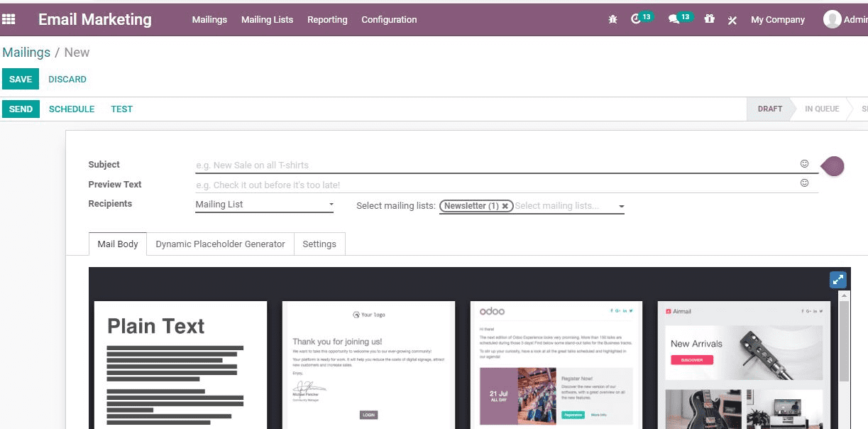Remove the Newsletter (1) tag
The height and width of the screenshot is (429, 868).
[505, 206]
